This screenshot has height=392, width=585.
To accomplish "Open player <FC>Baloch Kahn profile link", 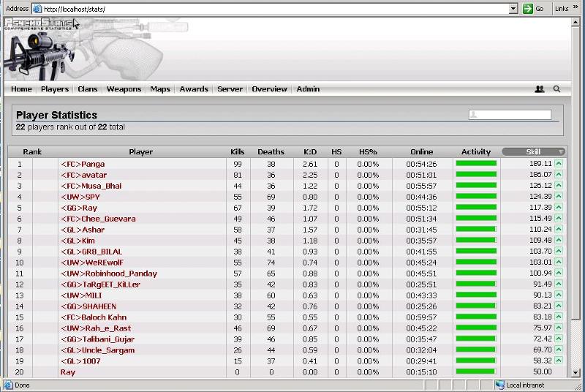I will point(94,317).
